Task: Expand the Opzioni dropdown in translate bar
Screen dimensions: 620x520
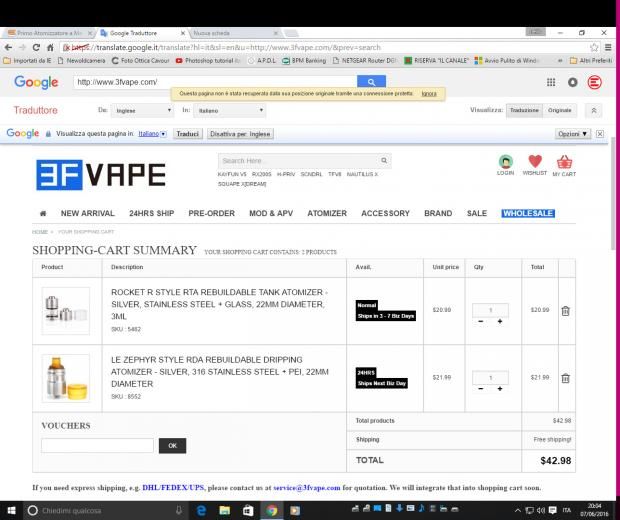Action: click(x=573, y=134)
